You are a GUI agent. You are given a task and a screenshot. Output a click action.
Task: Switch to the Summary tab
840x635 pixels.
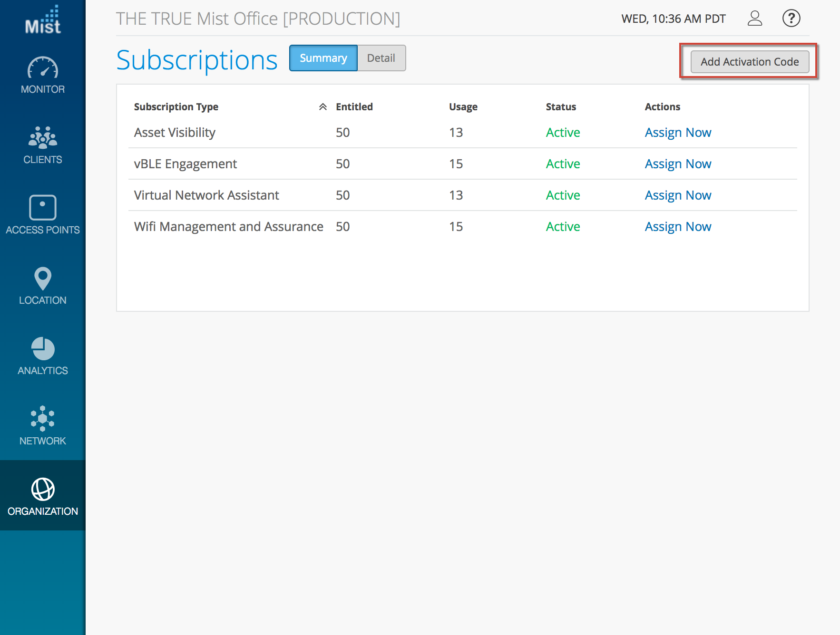323,58
